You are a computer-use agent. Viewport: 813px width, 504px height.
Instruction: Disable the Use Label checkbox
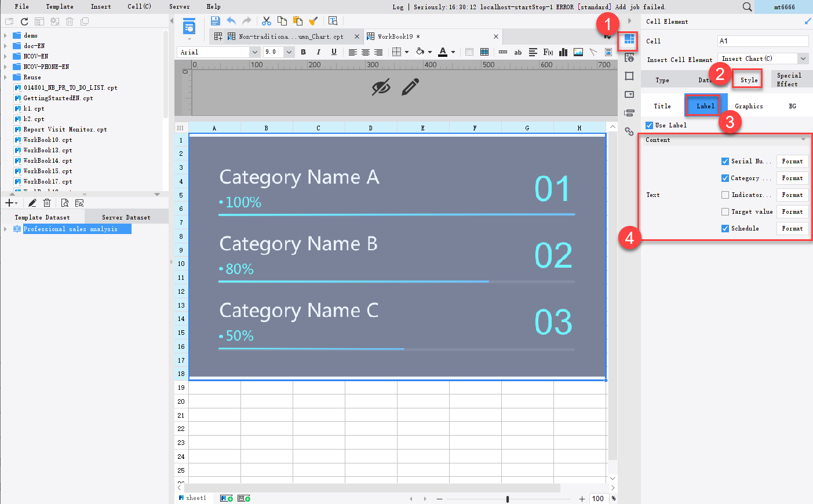[x=649, y=125]
